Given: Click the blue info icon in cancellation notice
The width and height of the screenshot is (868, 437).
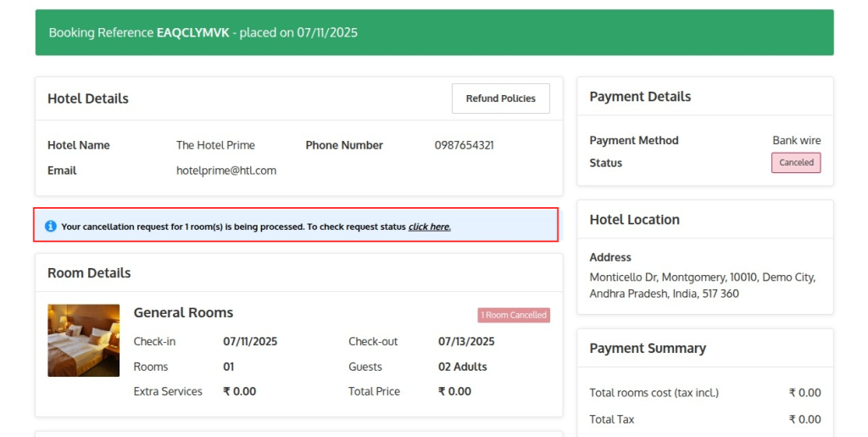Looking at the screenshot, I should click(x=50, y=226).
